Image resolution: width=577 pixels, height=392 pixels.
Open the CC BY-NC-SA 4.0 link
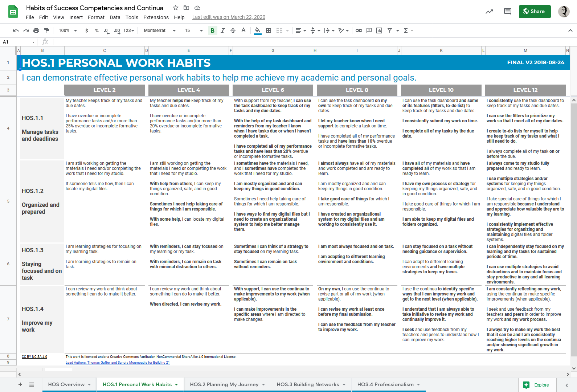click(34, 357)
